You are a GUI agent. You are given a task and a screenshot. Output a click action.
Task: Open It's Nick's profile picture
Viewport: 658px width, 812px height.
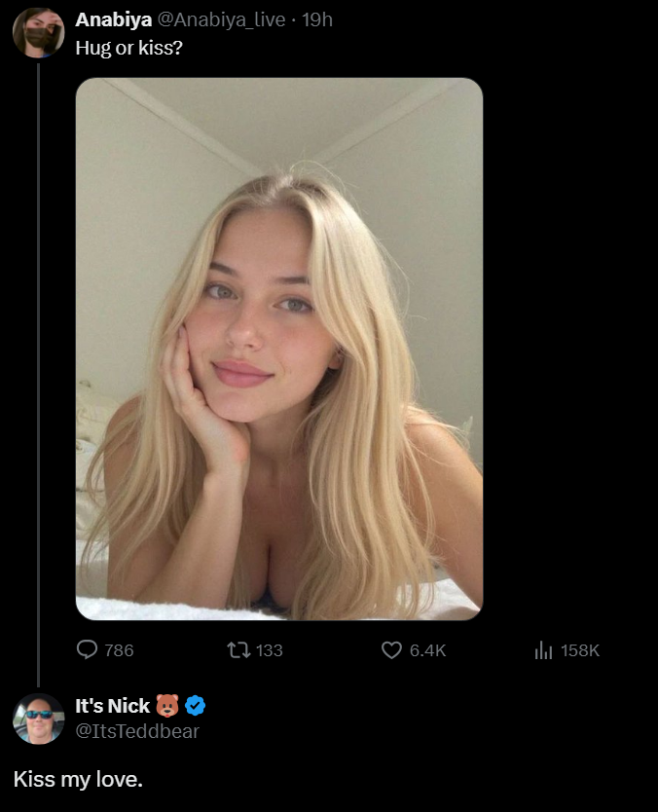(x=38, y=719)
